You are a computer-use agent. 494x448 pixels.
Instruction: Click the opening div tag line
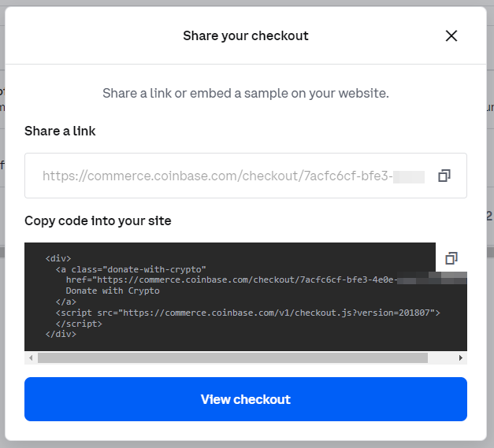tap(58, 258)
